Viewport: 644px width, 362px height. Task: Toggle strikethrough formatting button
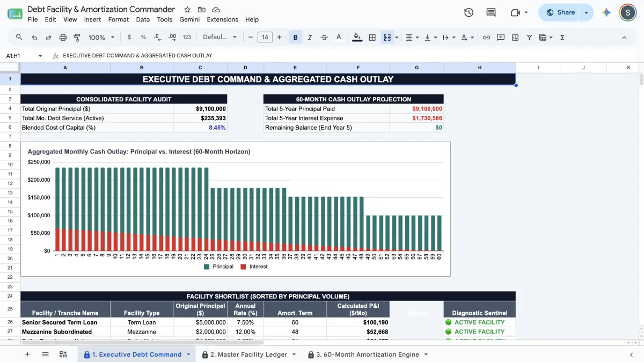(x=324, y=38)
